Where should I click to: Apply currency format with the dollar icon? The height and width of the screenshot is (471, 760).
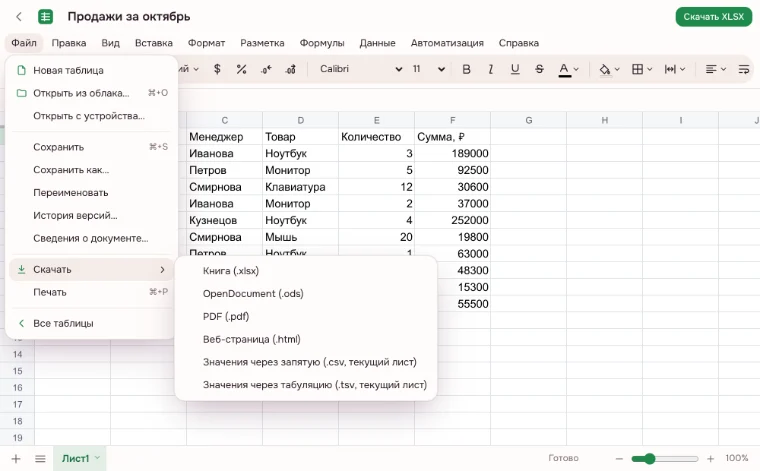click(217, 69)
